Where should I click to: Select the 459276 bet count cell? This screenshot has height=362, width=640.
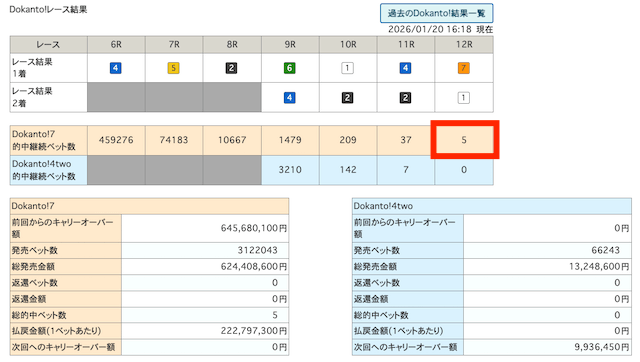tap(116, 140)
